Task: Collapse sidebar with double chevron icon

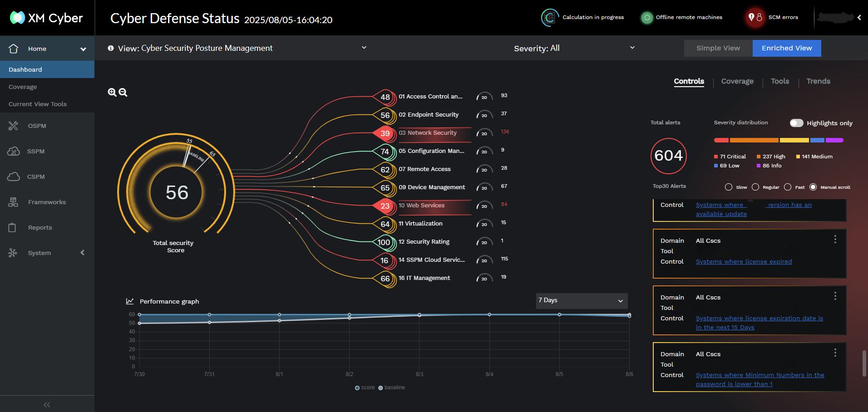Action: [x=47, y=405]
